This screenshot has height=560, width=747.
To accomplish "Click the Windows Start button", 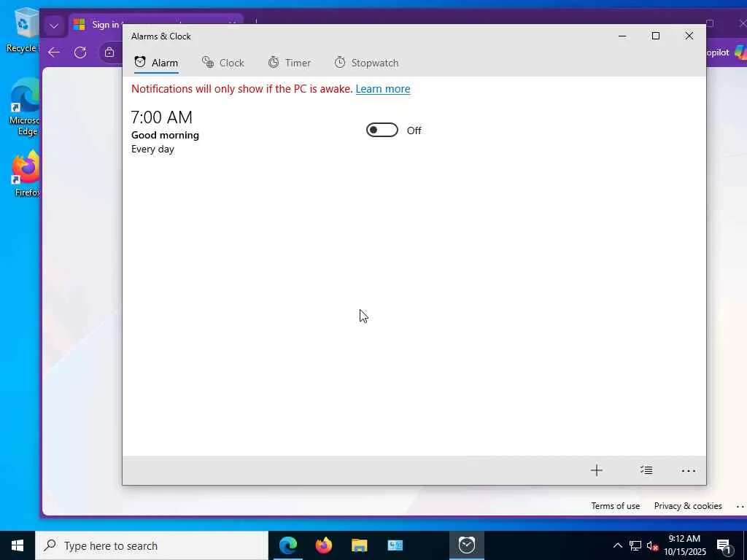I will point(18,545).
